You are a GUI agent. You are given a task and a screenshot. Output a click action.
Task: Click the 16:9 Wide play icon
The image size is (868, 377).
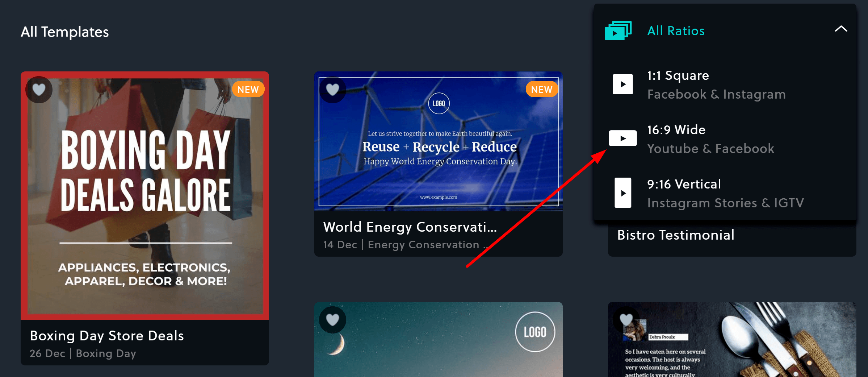[x=623, y=138]
